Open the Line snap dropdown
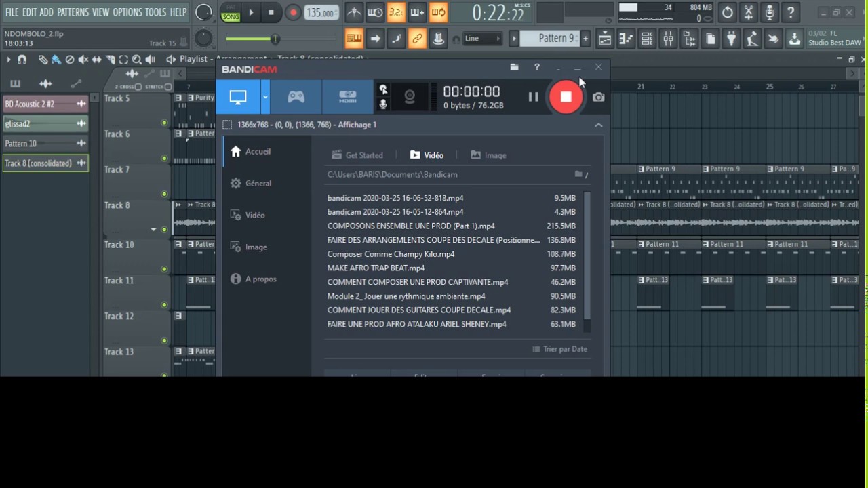The width and height of the screenshot is (868, 488). [481, 39]
